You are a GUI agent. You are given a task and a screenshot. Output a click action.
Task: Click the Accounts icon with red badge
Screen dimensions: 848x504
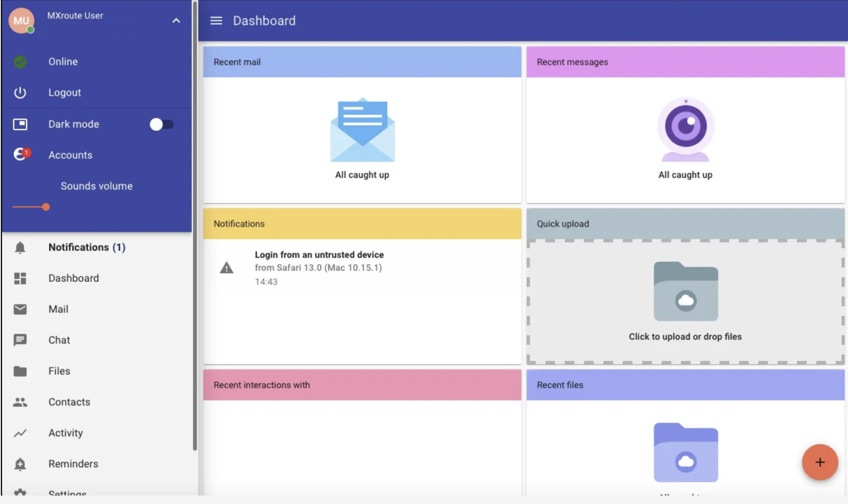point(21,155)
